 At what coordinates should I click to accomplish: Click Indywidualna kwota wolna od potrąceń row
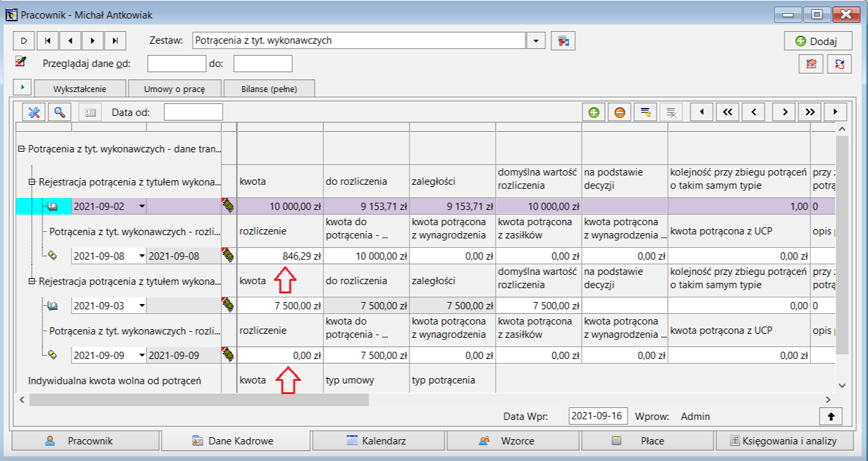pyautogui.click(x=115, y=380)
